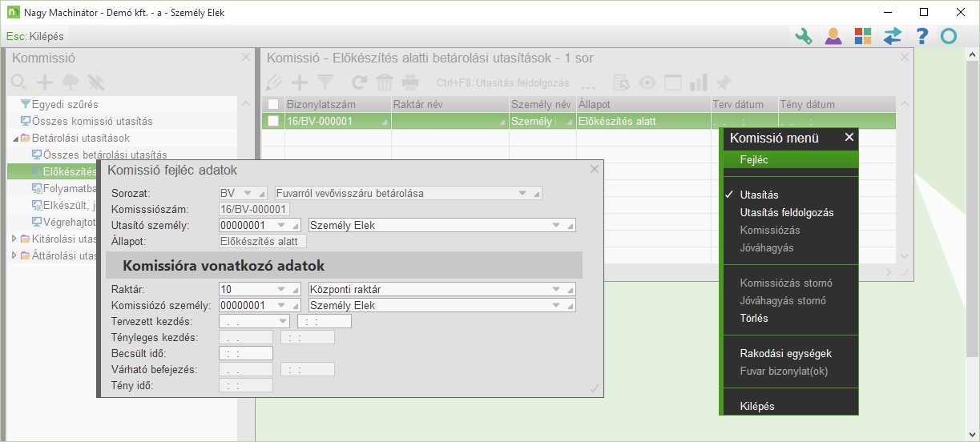Select Rakodási egységek menu item
This screenshot has width=980, height=442.
[785, 353]
